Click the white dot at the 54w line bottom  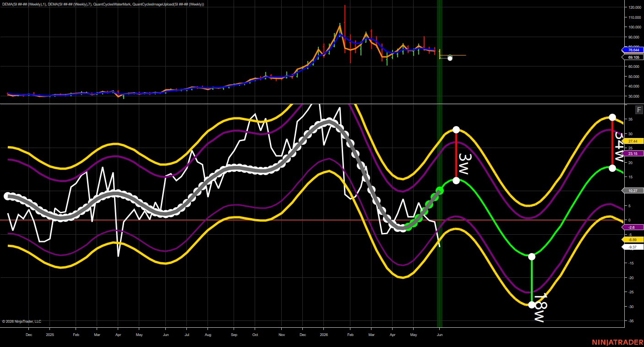pyautogui.click(x=612, y=168)
